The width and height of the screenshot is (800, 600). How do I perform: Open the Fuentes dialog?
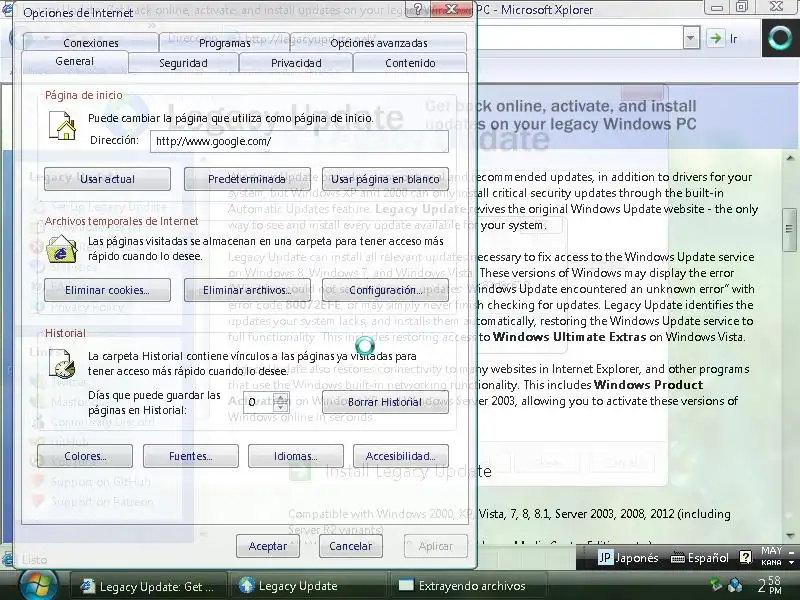(x=190, y=456)
